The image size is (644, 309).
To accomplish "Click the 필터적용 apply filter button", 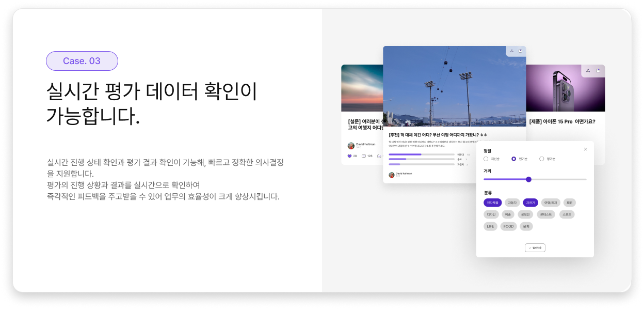I will (535, 248).
